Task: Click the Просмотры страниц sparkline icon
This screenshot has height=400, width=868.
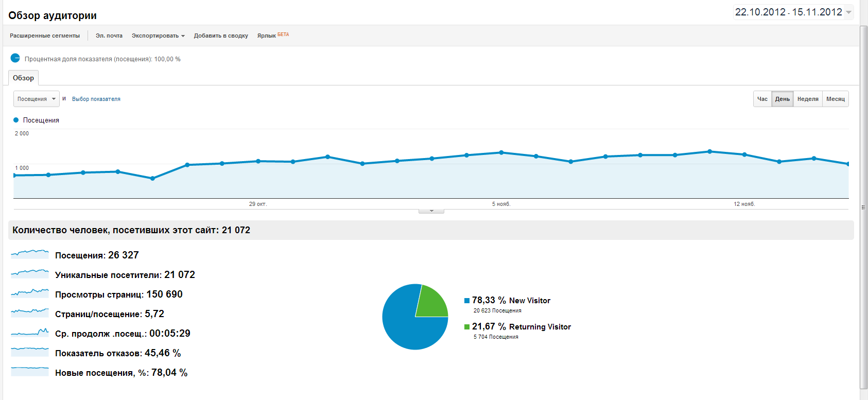Action: [30, 293]
